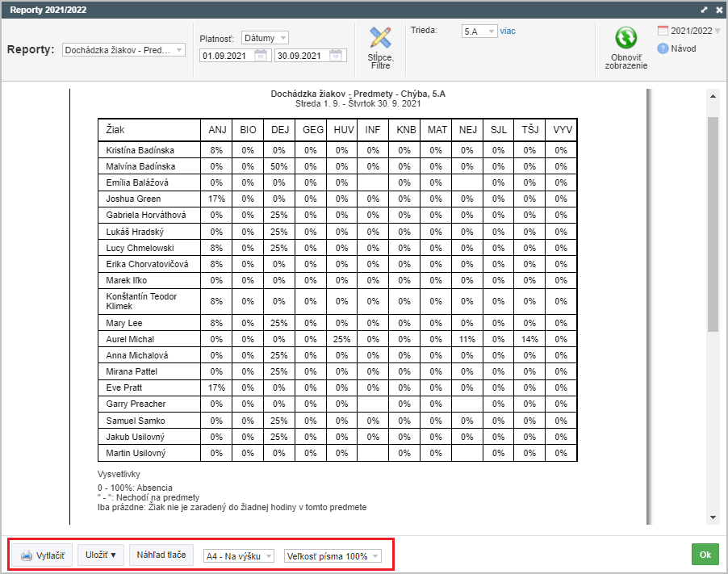Expand the Uložiť save menu
728x574 pixels.
[100, 555]
